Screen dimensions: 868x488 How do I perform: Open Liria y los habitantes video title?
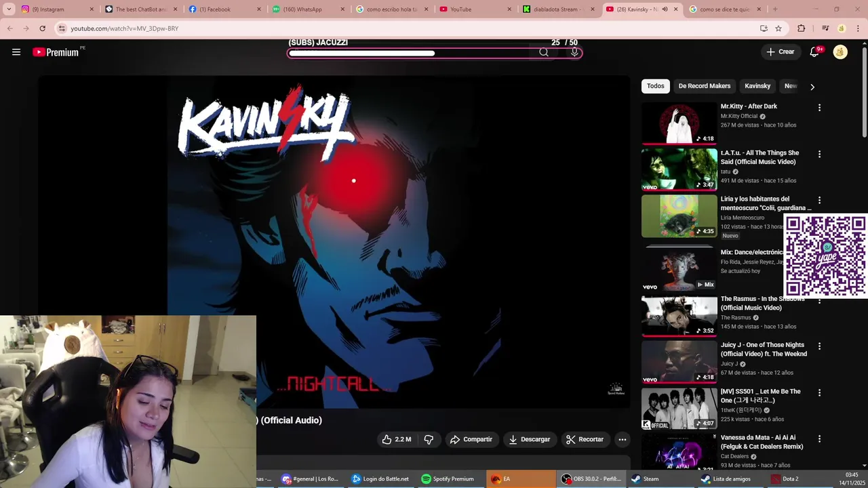click(x=766, y=203)
